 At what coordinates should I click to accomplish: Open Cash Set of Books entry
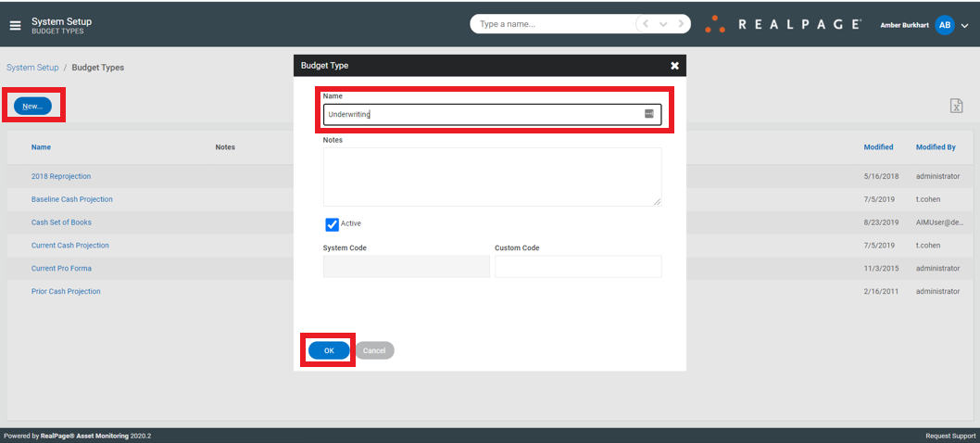(x=61, y=222)
